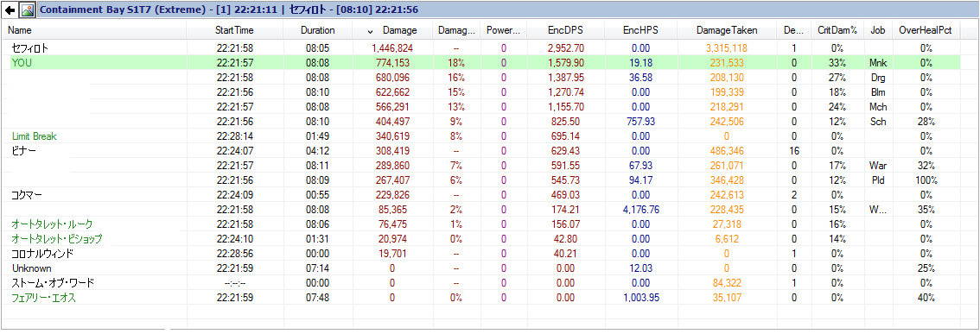Click start time 22:28:14
This screenshot has width=980, height=334.
[x=234, y=135]
